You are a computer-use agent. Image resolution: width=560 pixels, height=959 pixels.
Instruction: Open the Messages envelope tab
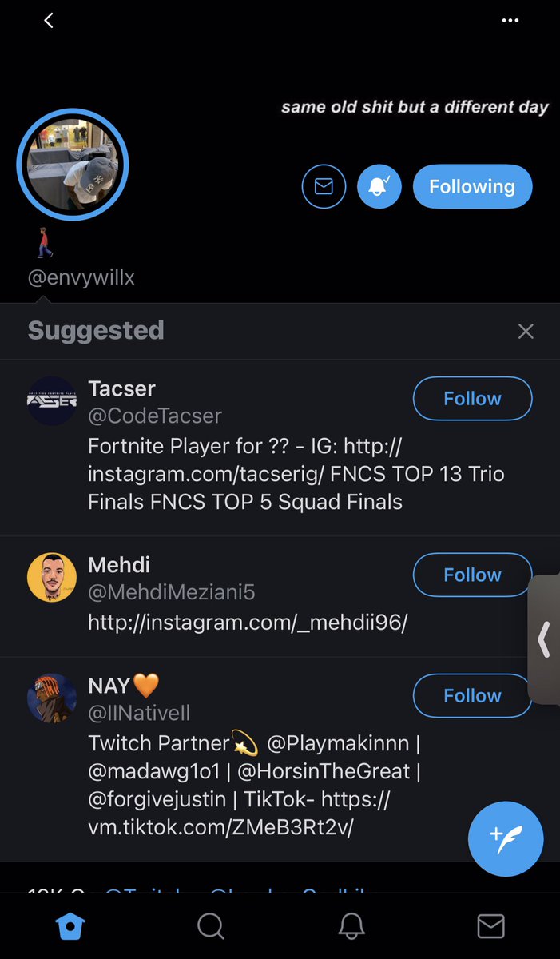click(x=490, y=926)
